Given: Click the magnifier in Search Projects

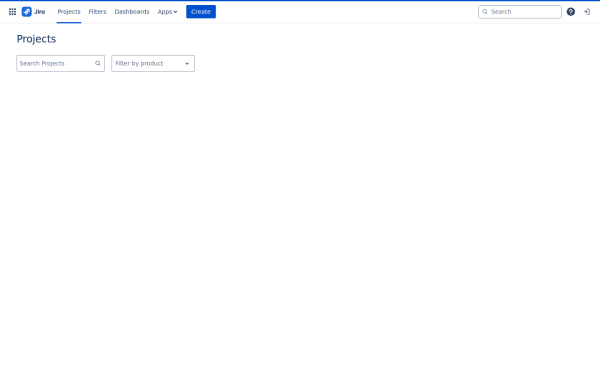Looking at the screenshot, I should [x=98, y=64].
